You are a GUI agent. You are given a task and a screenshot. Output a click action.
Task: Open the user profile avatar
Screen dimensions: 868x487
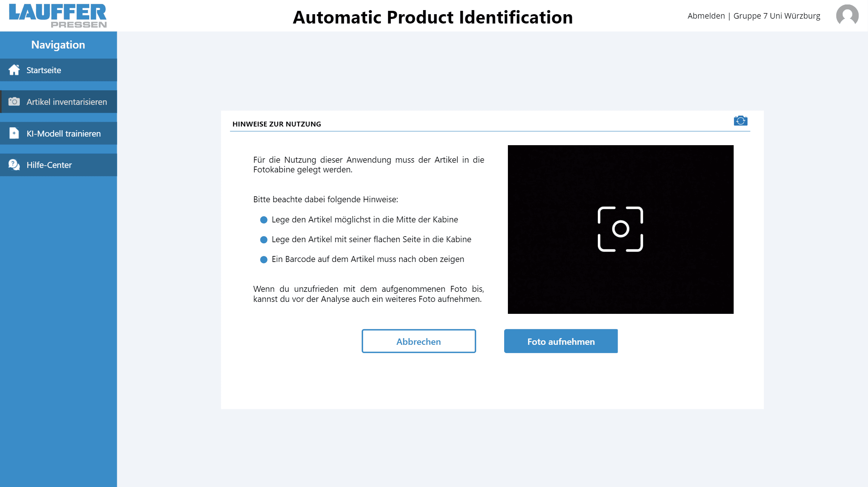[x=847, y=16]
